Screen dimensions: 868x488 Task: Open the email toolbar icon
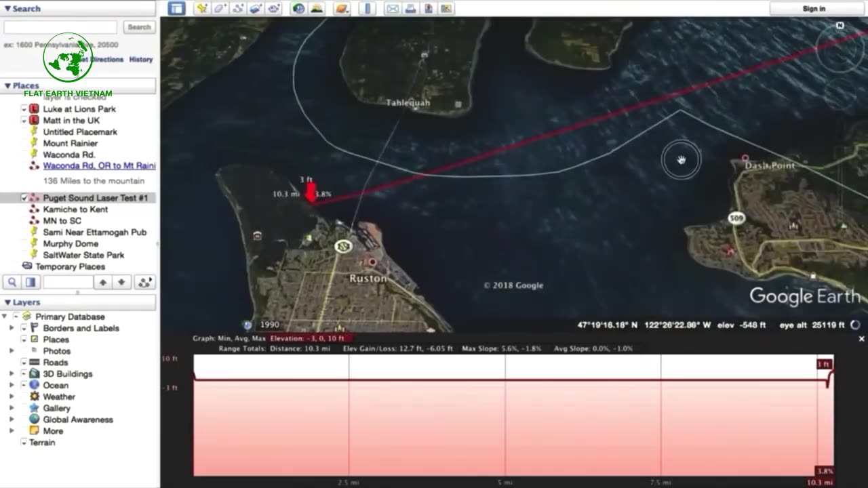[392, 8]
